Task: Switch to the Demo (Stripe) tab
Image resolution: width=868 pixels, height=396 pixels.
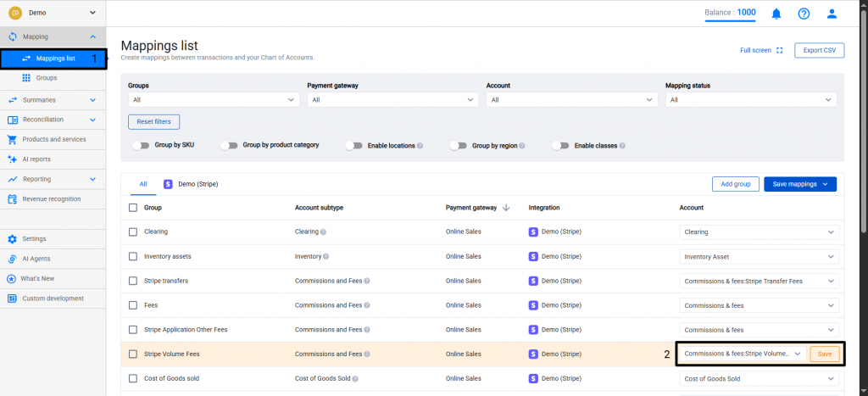Action: 191,183
